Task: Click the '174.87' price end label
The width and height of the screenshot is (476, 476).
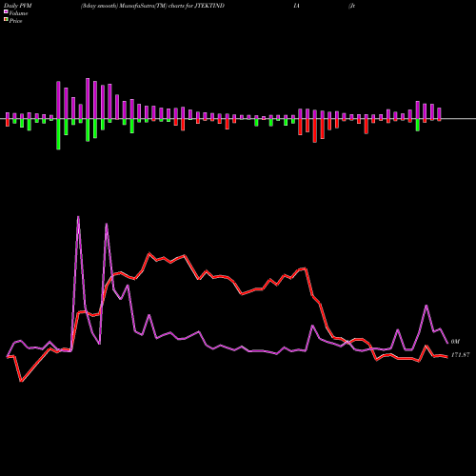Action: [x=460, y=355]
